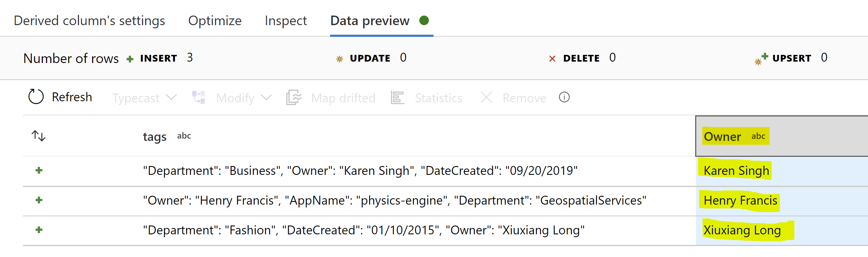868x257 pixels.
Task: Open the Inspect tab
Action: [285, 21]
